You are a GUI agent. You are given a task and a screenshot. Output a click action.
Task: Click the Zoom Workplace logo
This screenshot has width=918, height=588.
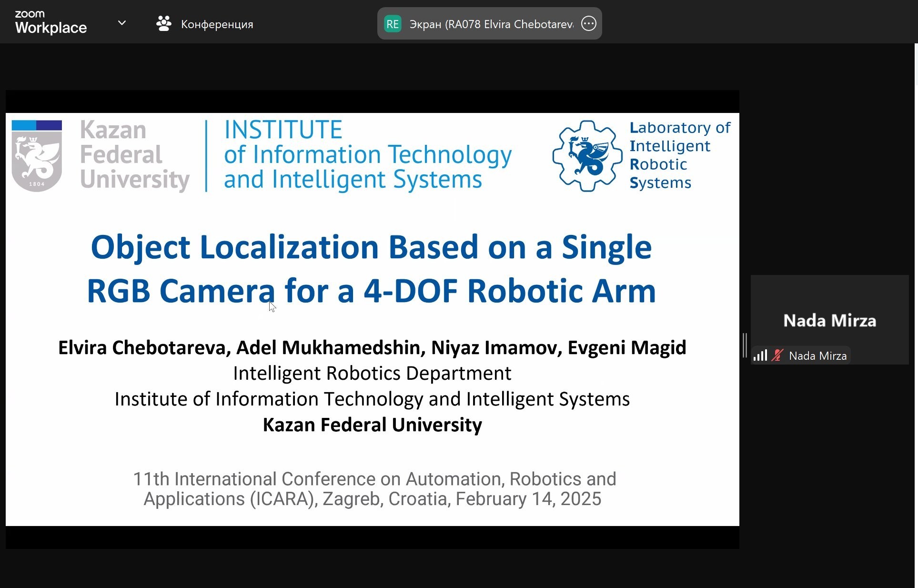click(50, 22)
